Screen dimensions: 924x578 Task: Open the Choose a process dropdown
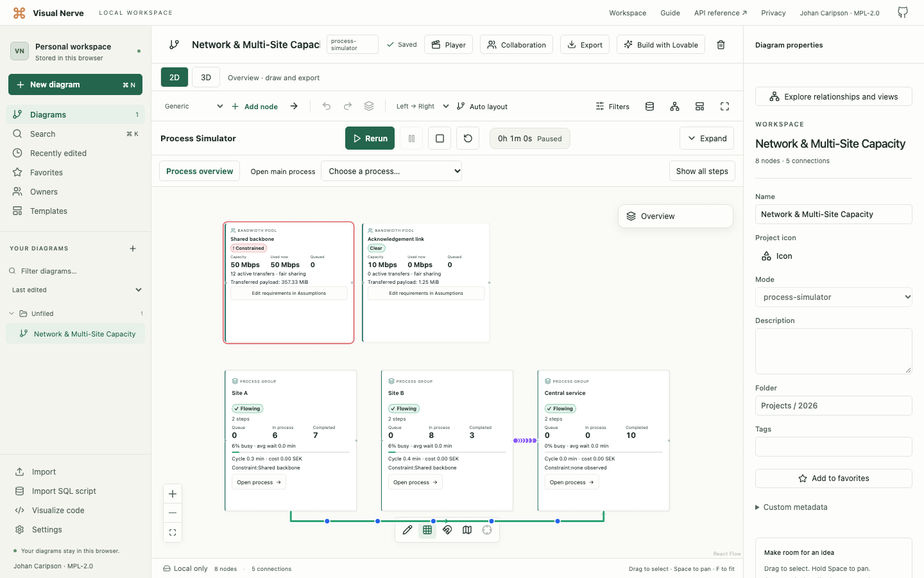click(391, 171)
